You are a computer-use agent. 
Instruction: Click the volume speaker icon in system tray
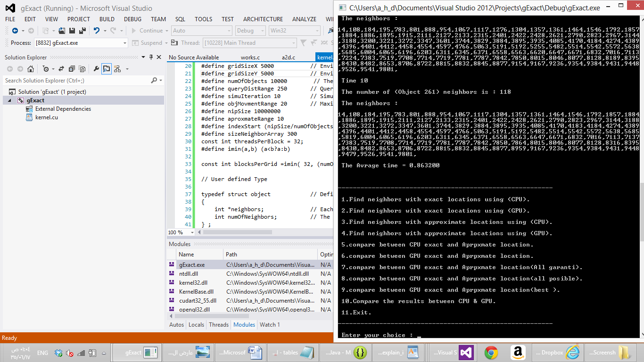click(70, 353)
